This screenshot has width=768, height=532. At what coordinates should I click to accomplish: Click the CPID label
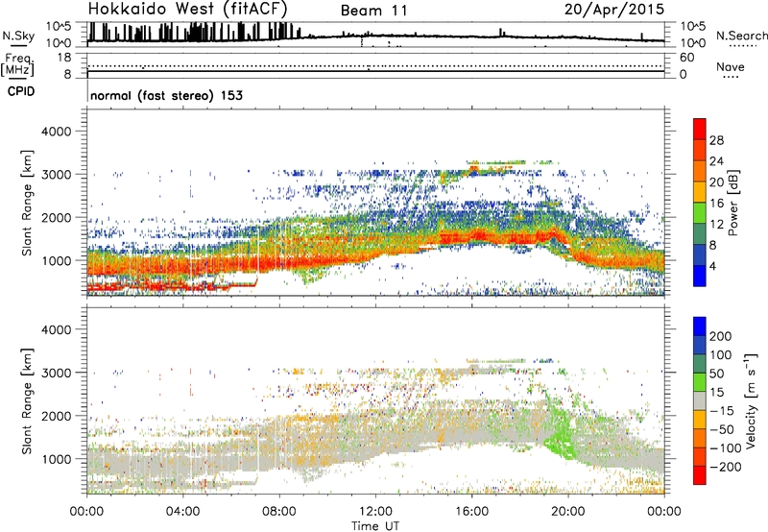(x=21, y=91)
